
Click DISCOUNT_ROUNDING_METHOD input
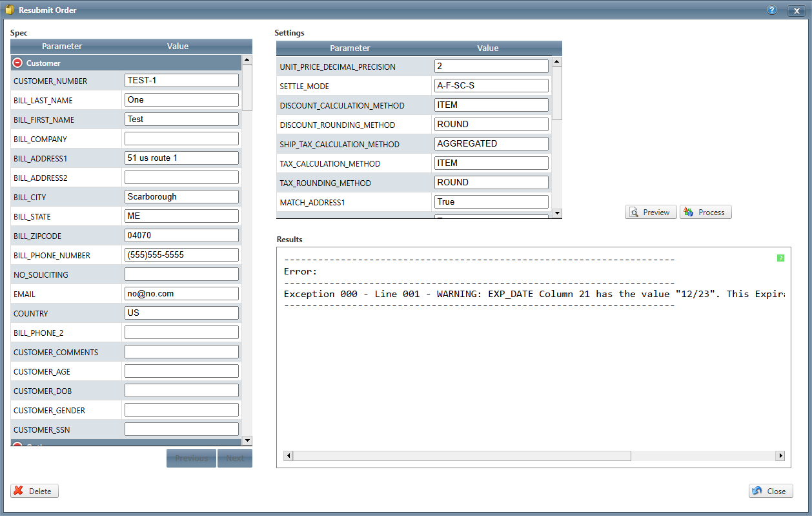pos(491,124)
